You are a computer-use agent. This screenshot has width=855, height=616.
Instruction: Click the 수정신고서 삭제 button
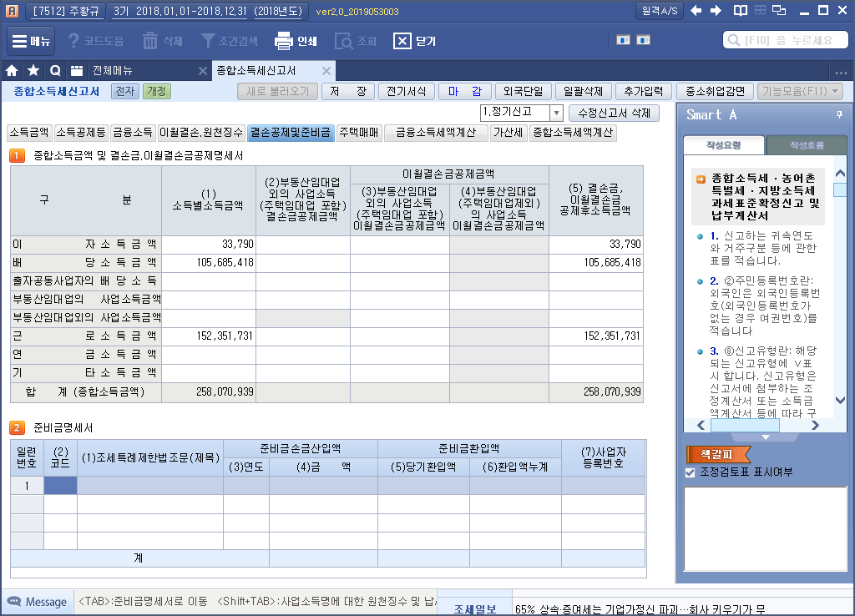pos(614,113)
